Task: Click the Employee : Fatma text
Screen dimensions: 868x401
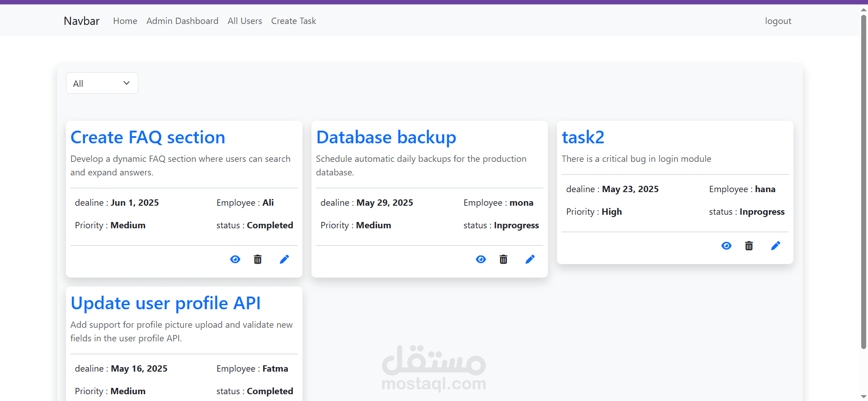Action: point(252,368)
